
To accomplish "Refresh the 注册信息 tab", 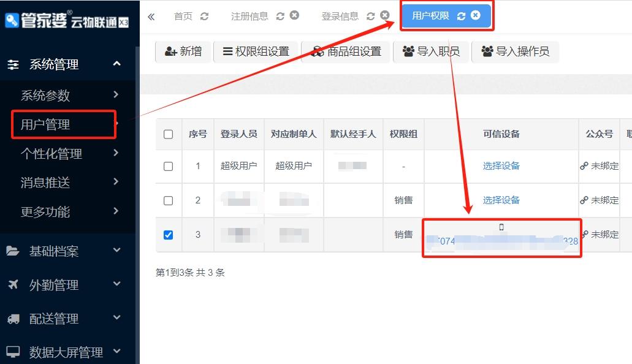I will (x=280, y=16).
